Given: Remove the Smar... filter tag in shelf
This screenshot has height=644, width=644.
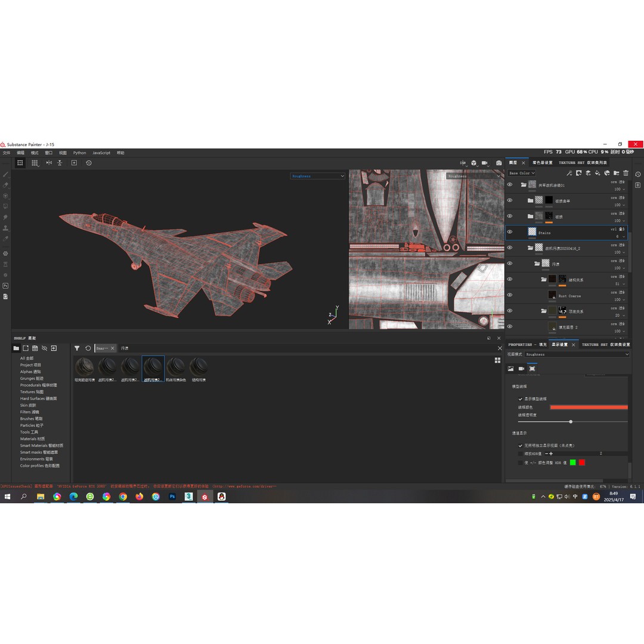Looking at the screenshot, I should [113, 348].
